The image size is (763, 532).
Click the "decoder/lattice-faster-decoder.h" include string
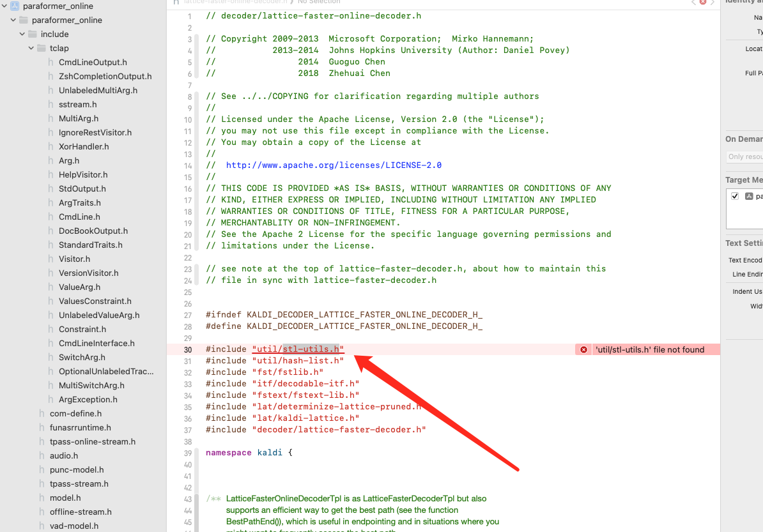[x=339, y=430]
